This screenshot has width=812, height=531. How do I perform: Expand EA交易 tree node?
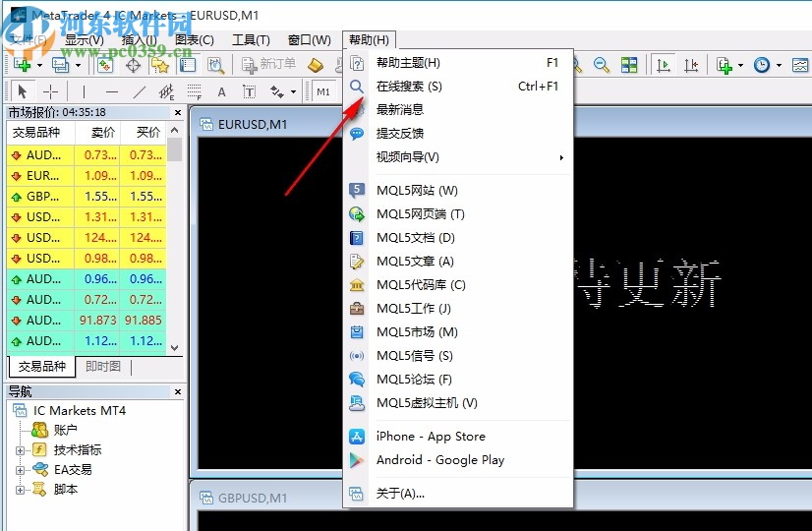click(20, 470)
